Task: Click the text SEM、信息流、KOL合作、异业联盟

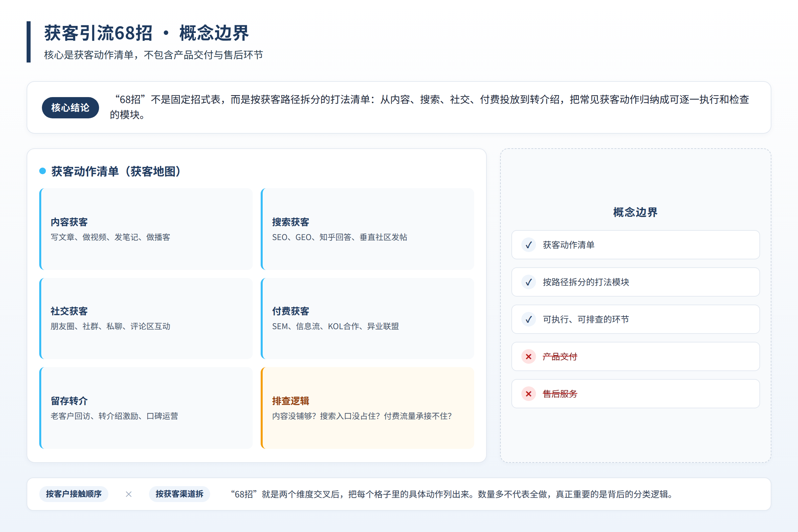Action: pos(335,327)
